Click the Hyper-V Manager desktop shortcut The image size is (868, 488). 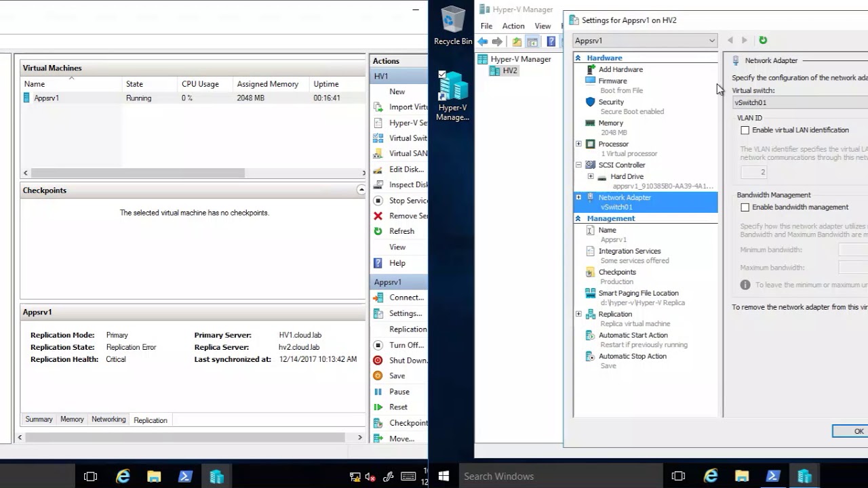452,96
